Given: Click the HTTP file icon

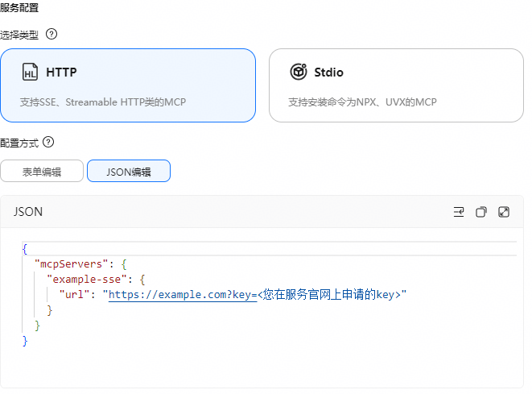Looking at the screenshot, I should (31, 72).
